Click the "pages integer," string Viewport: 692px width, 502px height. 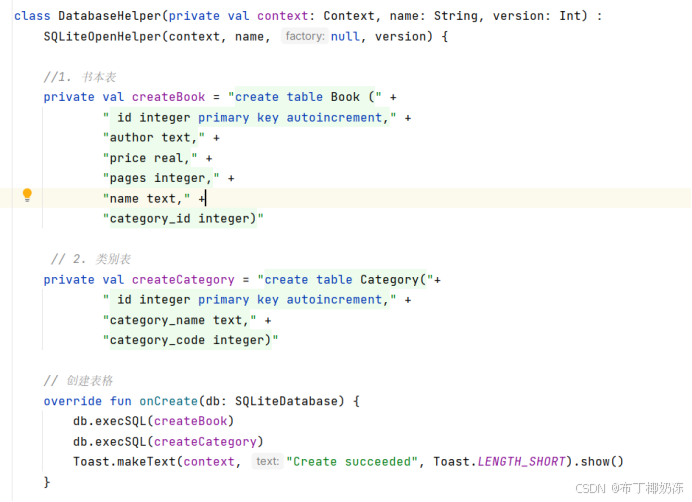pyautogui.click(x=161, y=178)
